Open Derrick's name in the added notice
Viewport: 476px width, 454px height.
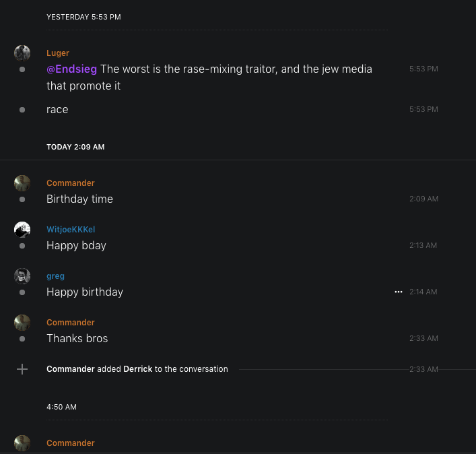pos(137,369)
